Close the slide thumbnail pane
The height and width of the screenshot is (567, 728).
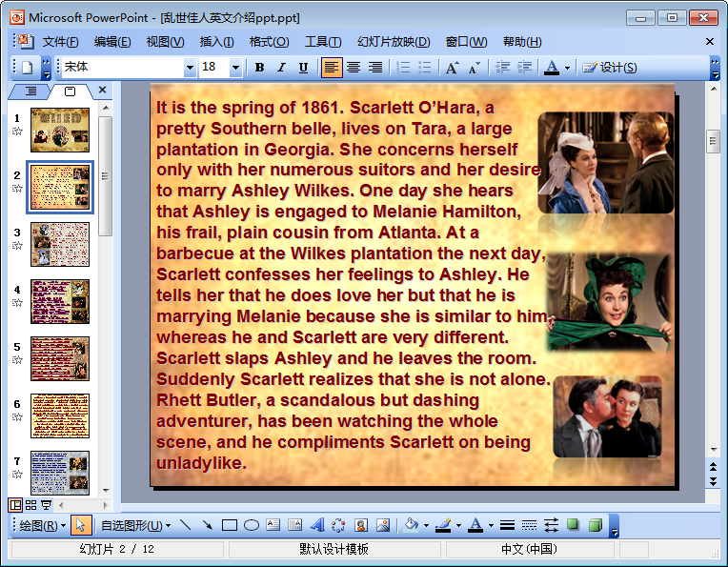pyautogui.click(x=103, y=91)
